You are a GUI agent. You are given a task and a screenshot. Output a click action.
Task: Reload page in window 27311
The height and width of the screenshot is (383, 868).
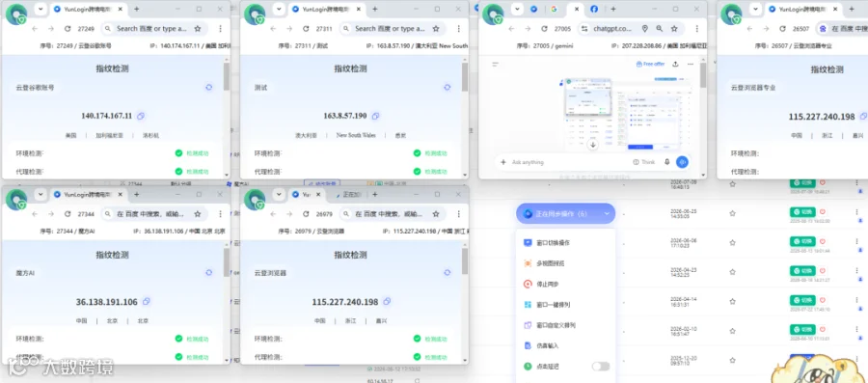pos(306,29)
